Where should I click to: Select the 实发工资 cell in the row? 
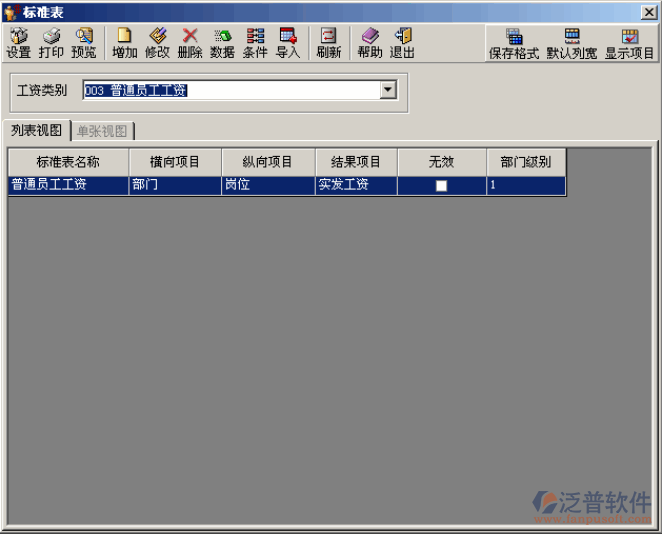[356, 185]
